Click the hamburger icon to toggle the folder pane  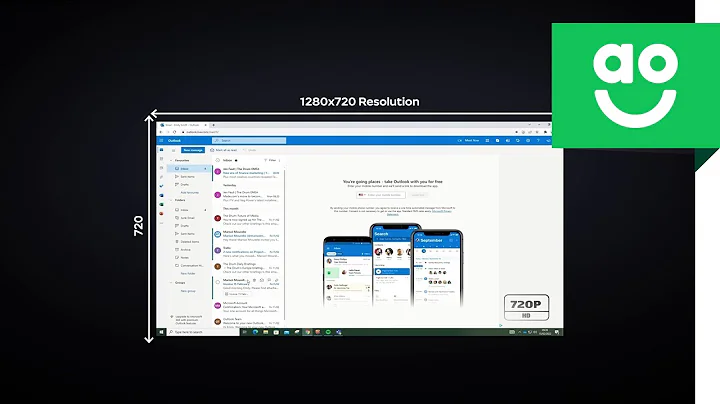point(173,150)
